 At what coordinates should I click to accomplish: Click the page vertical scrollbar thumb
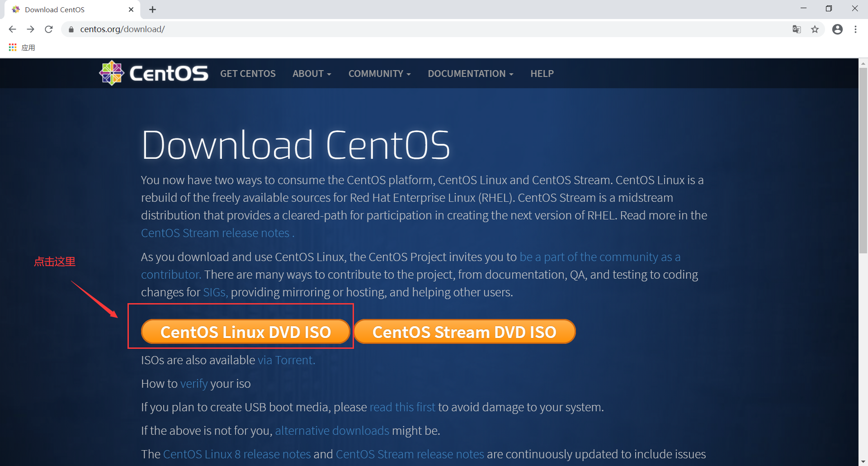pos(863,161)
